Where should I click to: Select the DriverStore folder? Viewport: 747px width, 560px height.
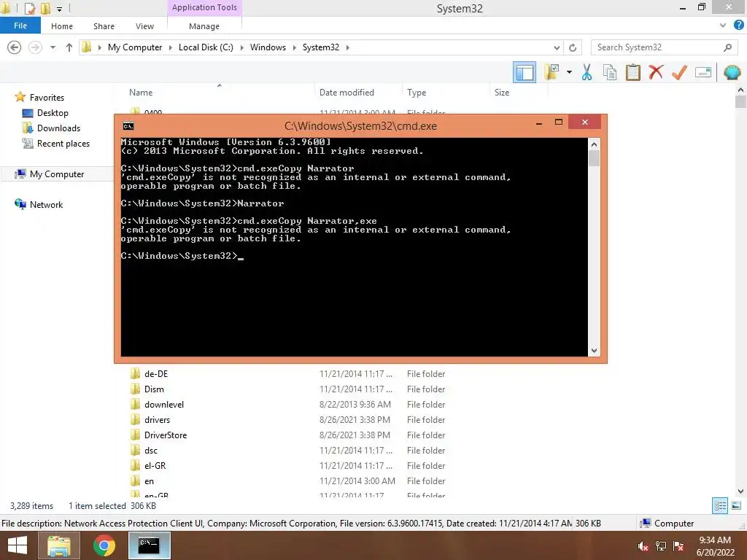point(166,435)
